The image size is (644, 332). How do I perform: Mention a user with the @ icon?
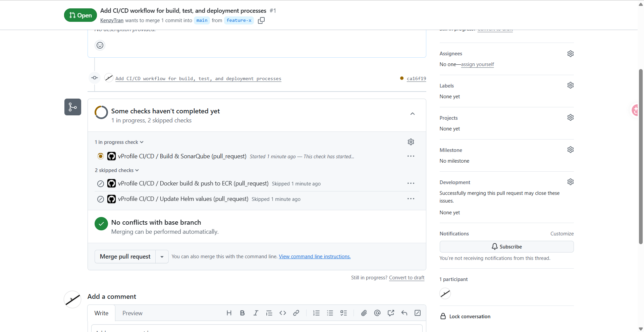click(x=377, y=313)
